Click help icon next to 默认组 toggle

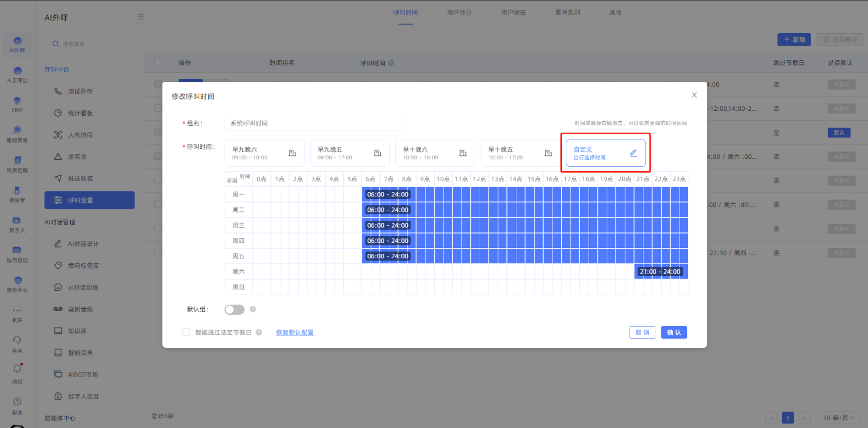pos(253,309)
